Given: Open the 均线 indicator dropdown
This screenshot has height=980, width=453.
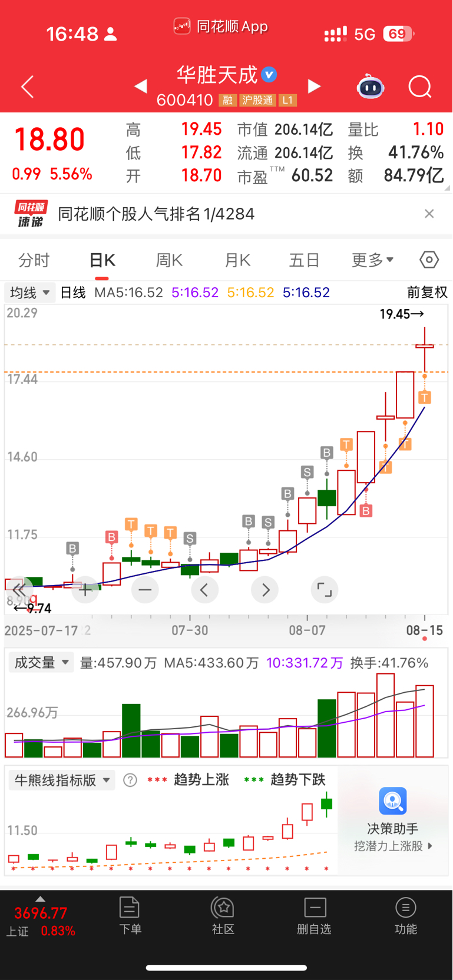Looking at the screenshot, I should pyautogui.click(x=30, y=293).
